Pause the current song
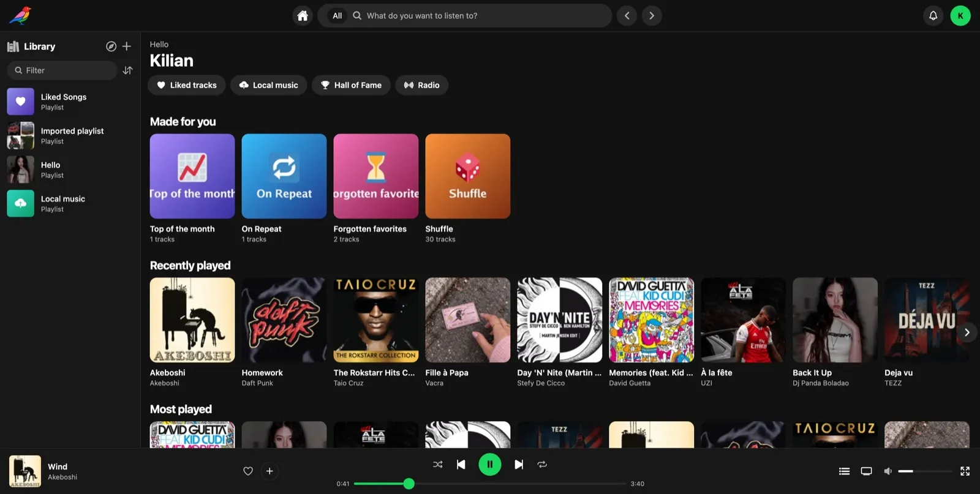 [x=490, y=465]
